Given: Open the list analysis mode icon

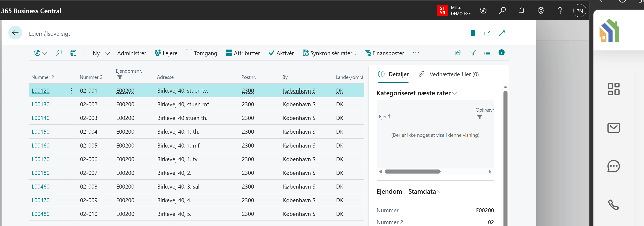Looking at the screenshot, I should pyautogui.click(x=73, y=53).
